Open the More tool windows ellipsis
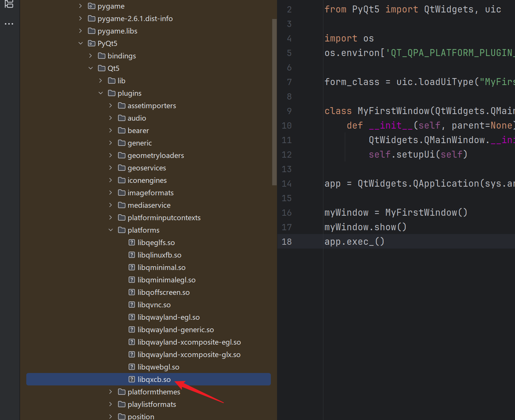515x420 pixels. coord(9,24)
